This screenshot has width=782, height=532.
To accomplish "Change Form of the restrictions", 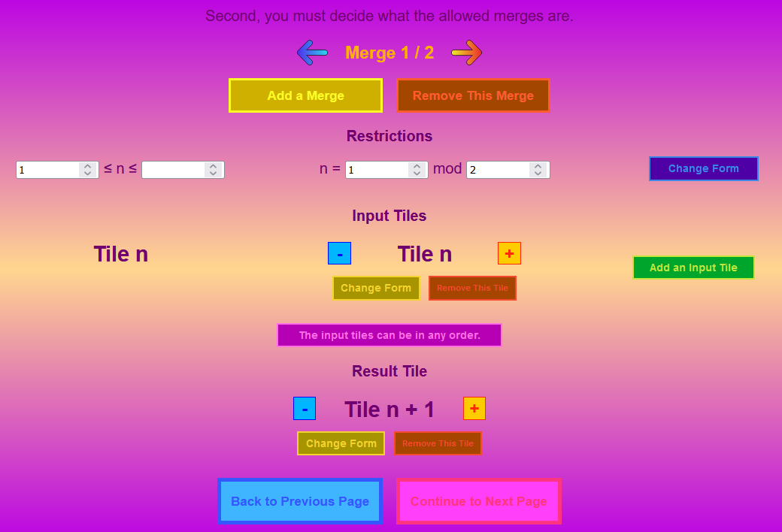I will click(703, 169).
